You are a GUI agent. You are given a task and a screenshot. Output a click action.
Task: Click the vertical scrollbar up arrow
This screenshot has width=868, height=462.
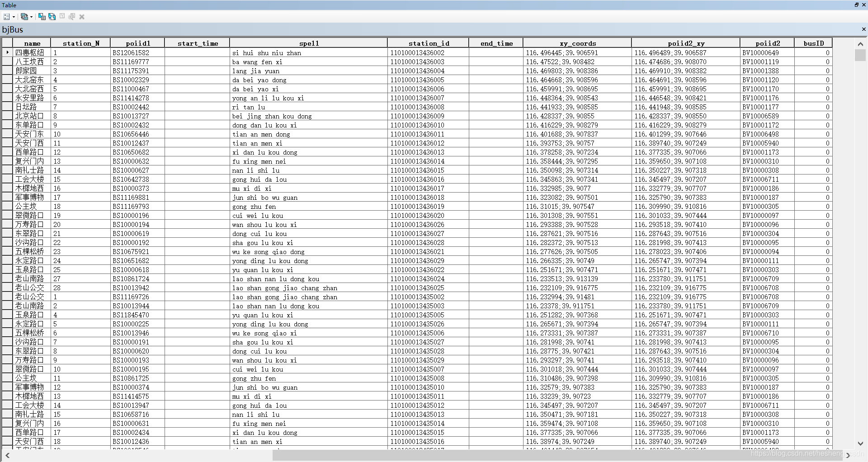[860, 44]
